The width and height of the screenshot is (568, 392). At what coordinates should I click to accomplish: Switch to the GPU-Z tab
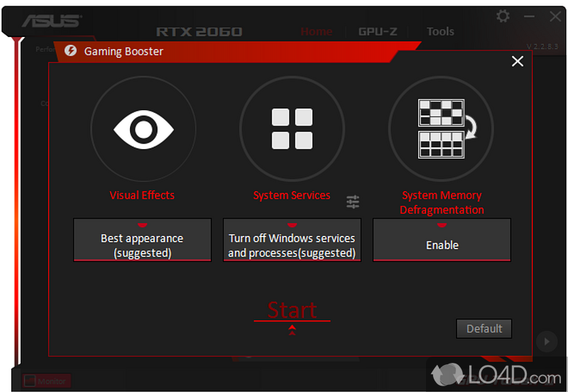[x=378, y=31]
